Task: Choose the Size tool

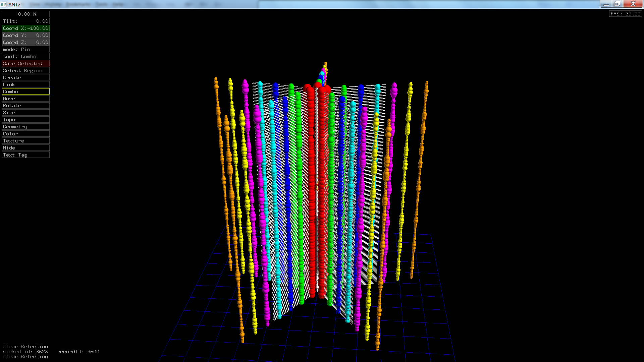Action: tap(25, 113)
